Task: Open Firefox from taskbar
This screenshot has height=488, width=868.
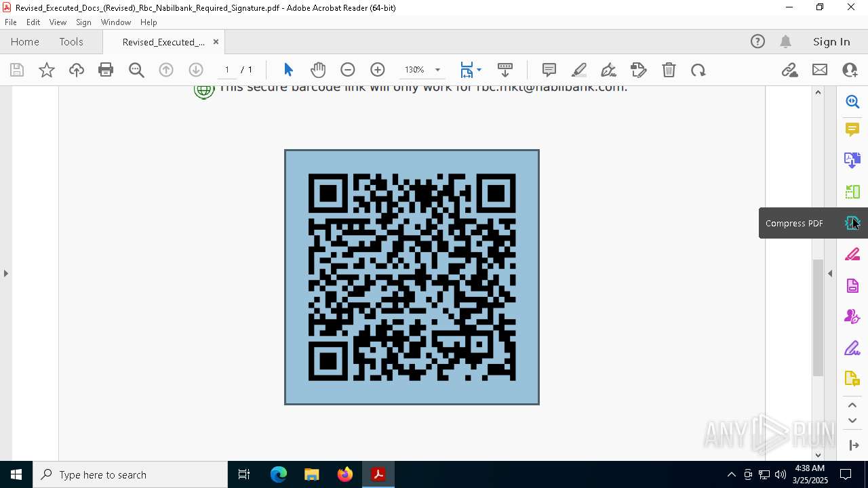Action: (x=345, y=474)
